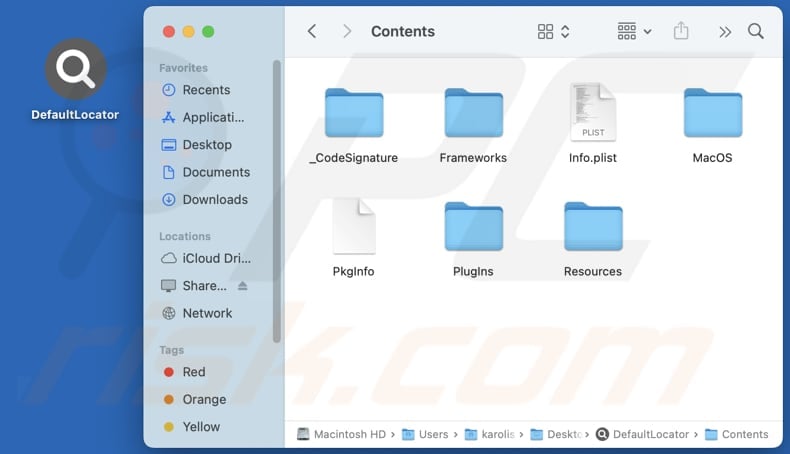Click the sidebar scrollbar

276,202
